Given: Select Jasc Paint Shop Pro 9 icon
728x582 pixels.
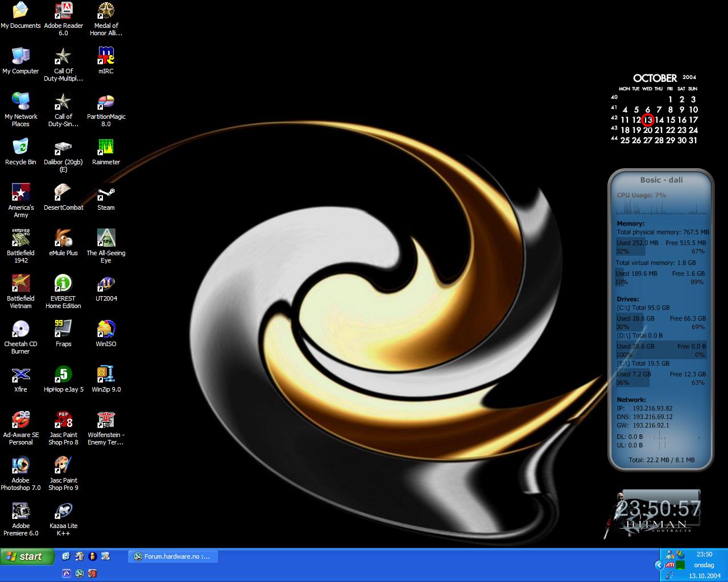Looking at the screenshot, I should (x=63, y=473).
